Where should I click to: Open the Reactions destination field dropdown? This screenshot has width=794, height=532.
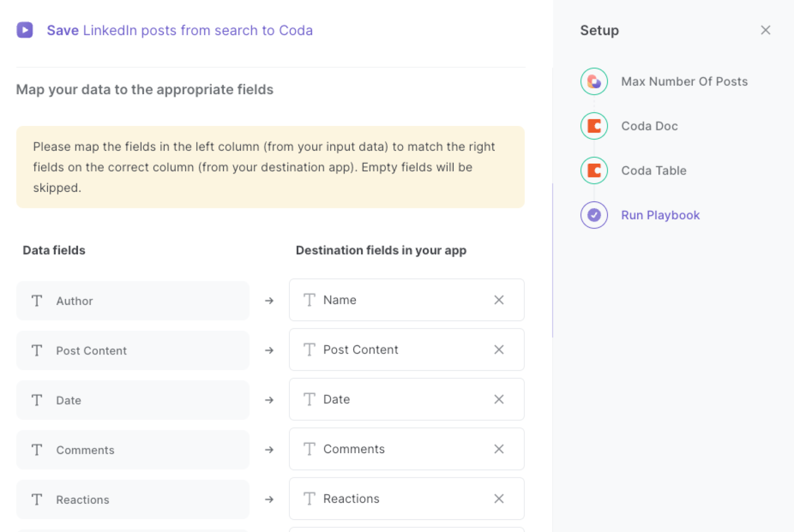pyautogui.click(x=406, y=498)
